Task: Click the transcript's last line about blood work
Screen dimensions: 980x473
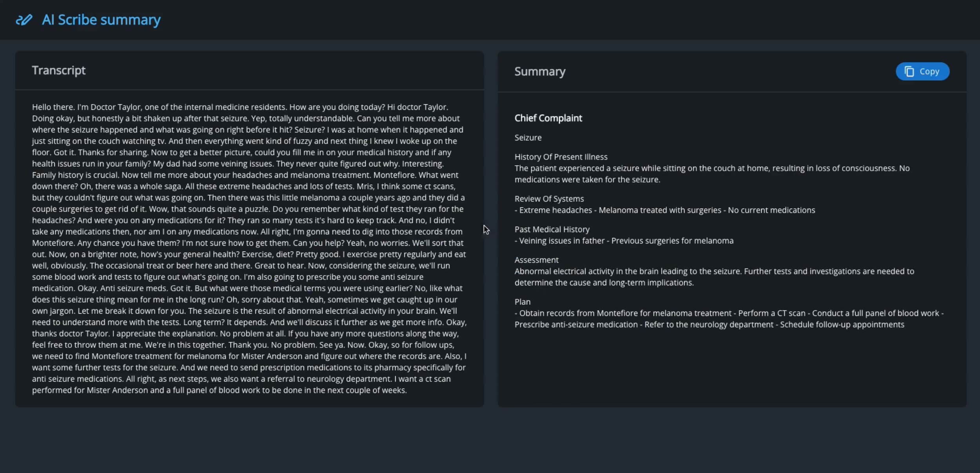Action: point(220,390)
